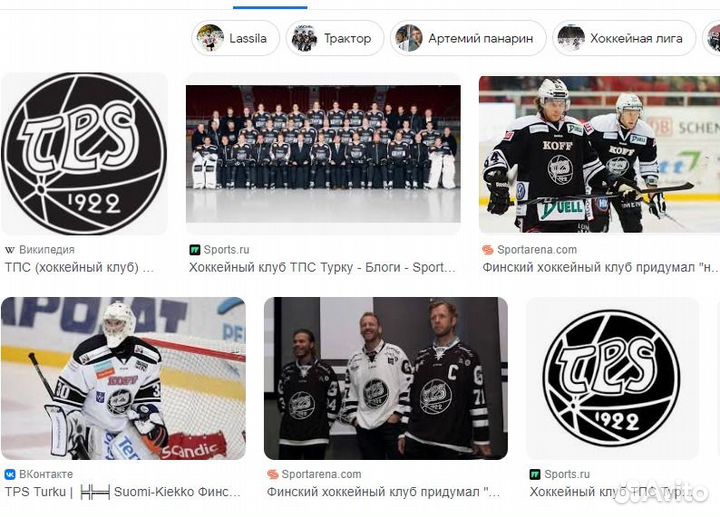The height and width of the screenshot is (517, 720).
Task: Open the TPS team group photo
Action: pyautogui.click(x=323, y=153)
